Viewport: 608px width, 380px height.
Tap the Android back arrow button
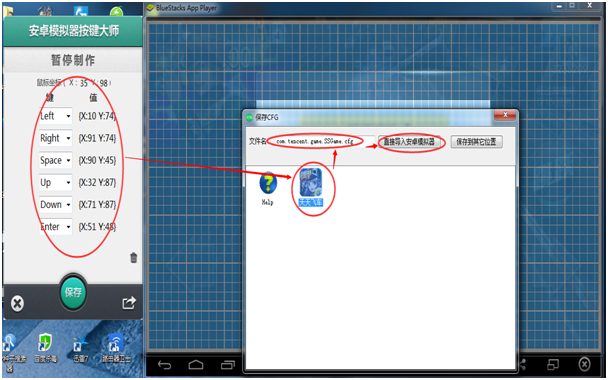pyautogui.click(x=164, y=365)
